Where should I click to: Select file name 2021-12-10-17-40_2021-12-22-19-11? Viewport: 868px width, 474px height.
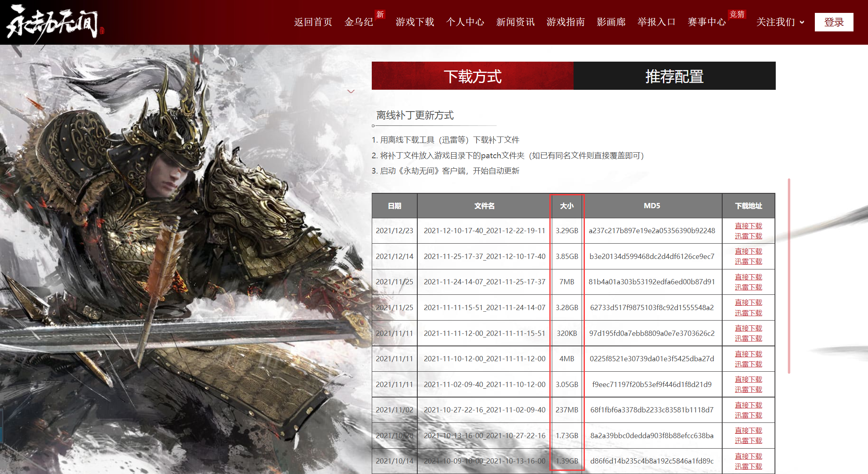484,231
